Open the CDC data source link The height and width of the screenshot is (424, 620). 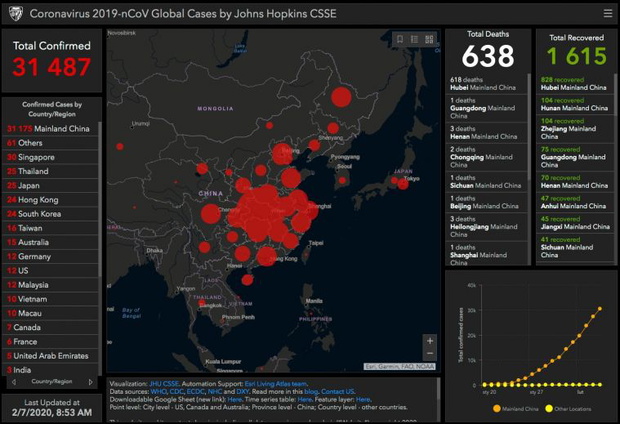coord(176,392)
